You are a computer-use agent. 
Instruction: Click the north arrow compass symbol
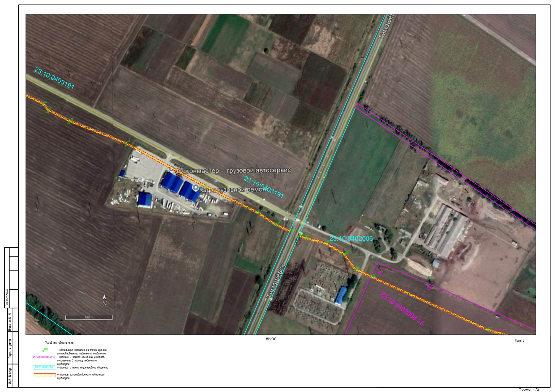coord(104,300)
